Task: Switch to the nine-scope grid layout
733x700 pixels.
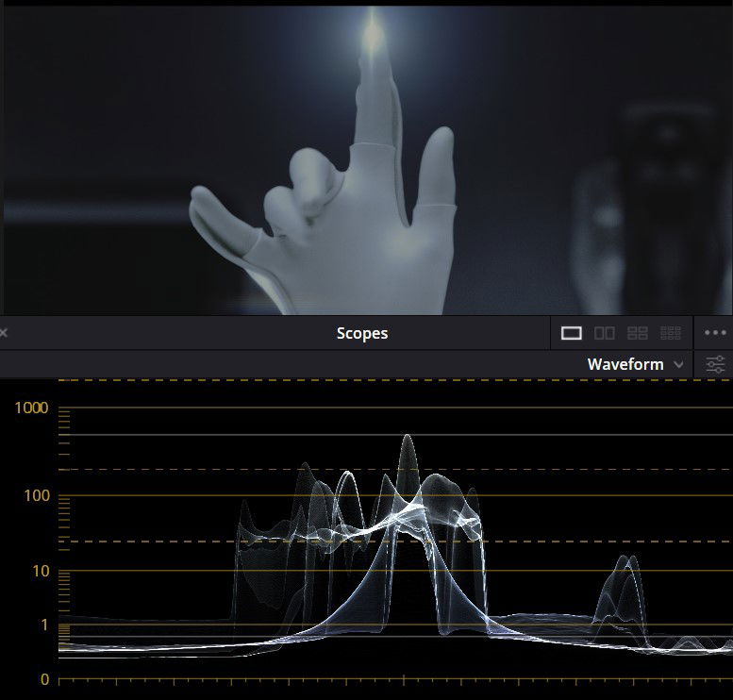Action: 671,333
